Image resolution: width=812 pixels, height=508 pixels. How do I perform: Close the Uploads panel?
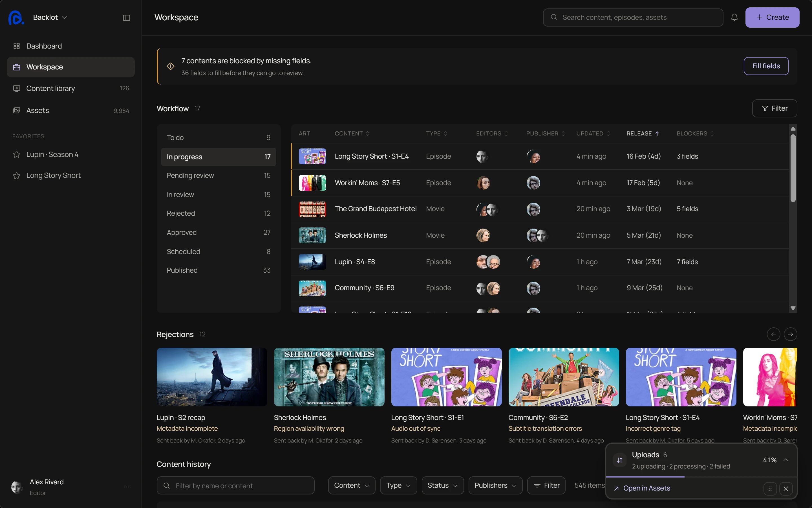coord(786,489)
